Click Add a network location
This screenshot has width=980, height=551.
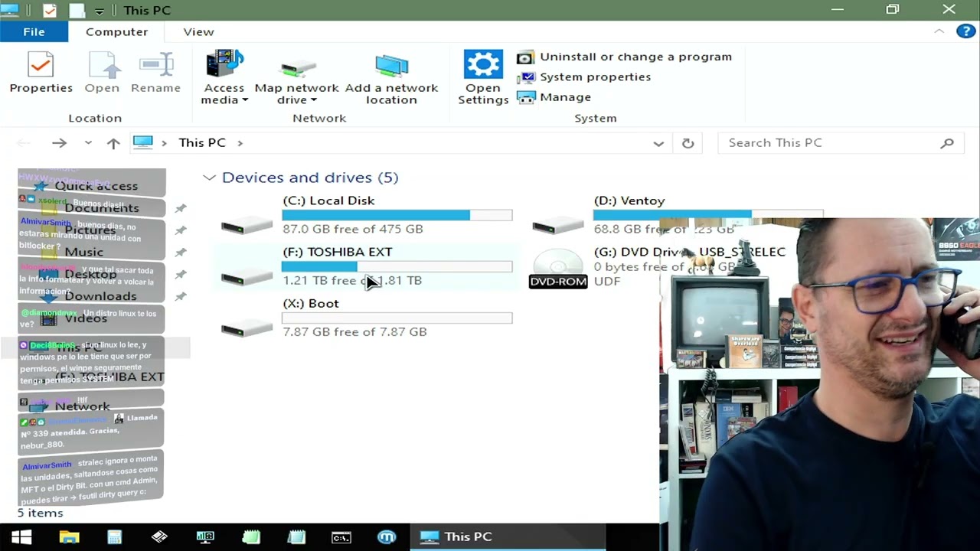(x=391, y=77)
